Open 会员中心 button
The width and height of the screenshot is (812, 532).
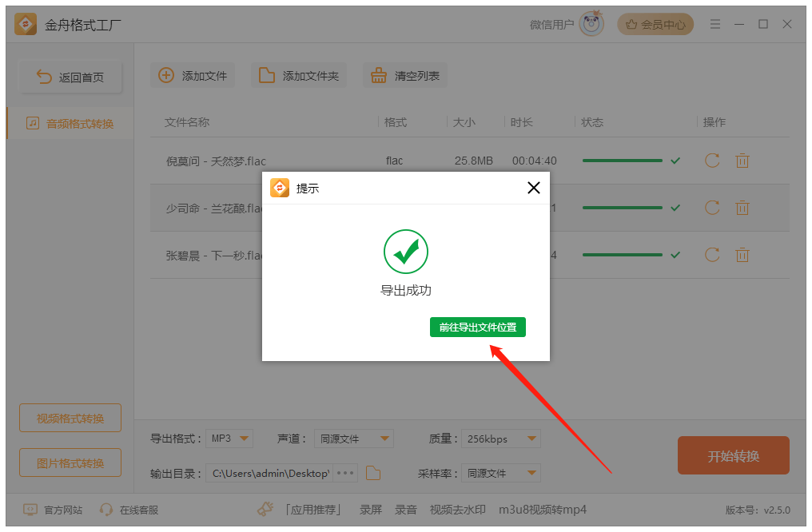click(x=655, y=24)
